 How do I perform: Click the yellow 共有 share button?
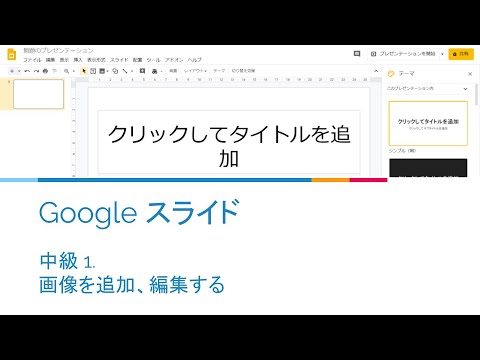click(461, 54)
